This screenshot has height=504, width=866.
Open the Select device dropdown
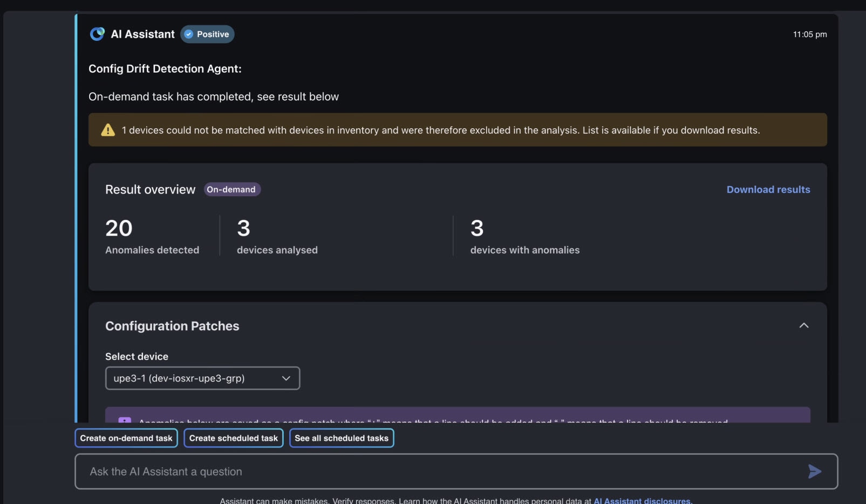coord(202,378)
